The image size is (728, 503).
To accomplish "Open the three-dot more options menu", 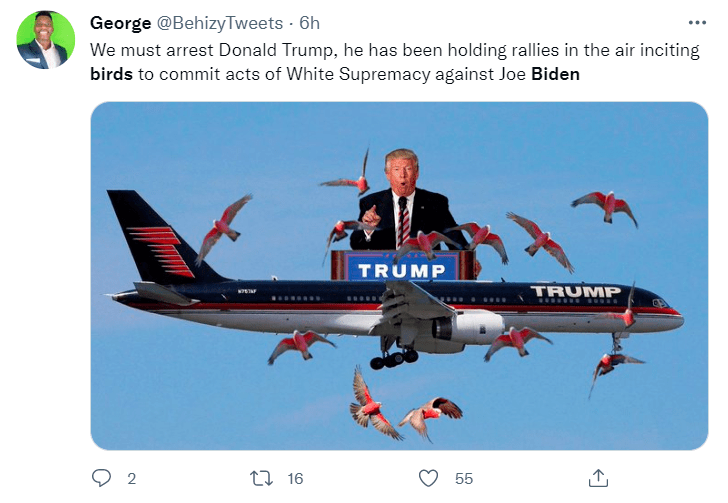I will (697, 23).
